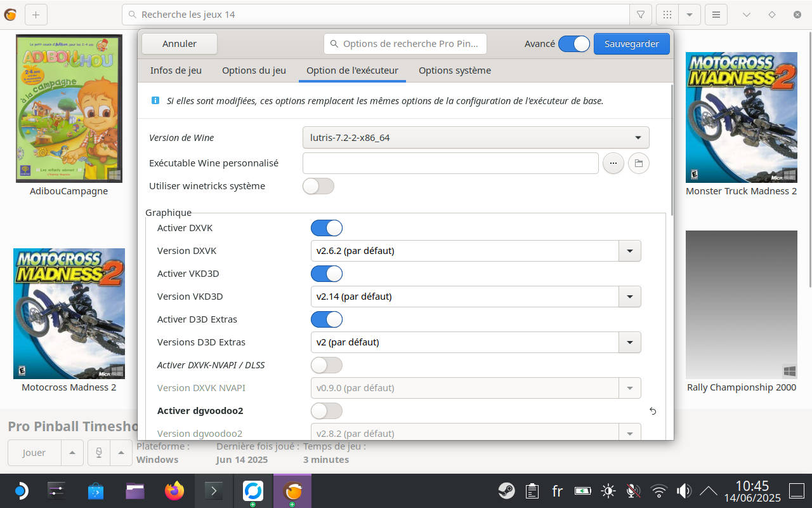Toggle the Activer D3D Extras switch
The height and width of the screenshot is (508, 812).
click(x=327, y=319)
